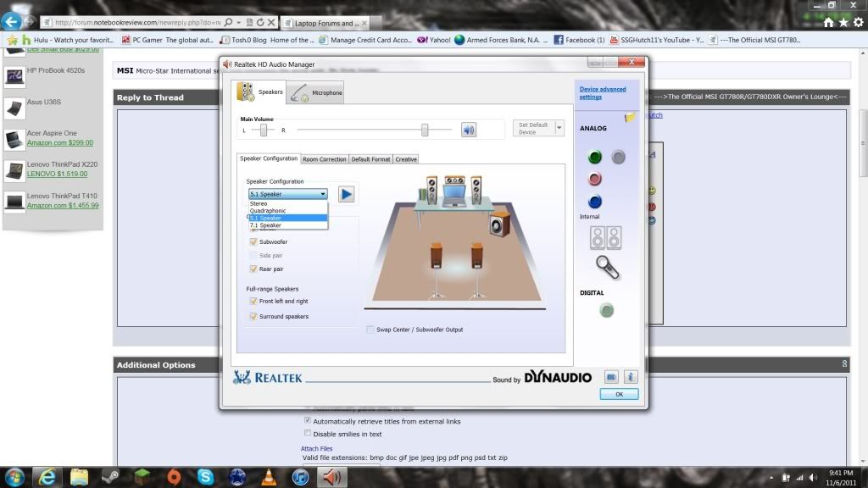This screenshot has height=488, width=868.
Task: Check Disable smilies in text
Action: (308, 434)
